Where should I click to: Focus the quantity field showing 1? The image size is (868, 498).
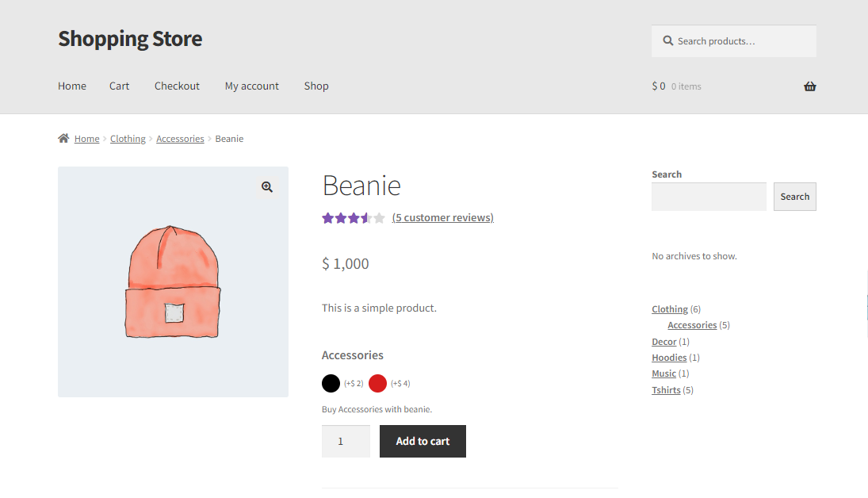click(346, 441)
